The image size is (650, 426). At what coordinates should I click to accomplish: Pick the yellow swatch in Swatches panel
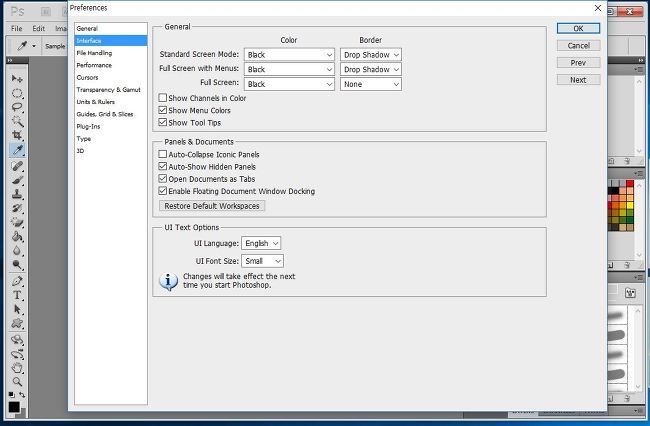click(x=630, y=205)
